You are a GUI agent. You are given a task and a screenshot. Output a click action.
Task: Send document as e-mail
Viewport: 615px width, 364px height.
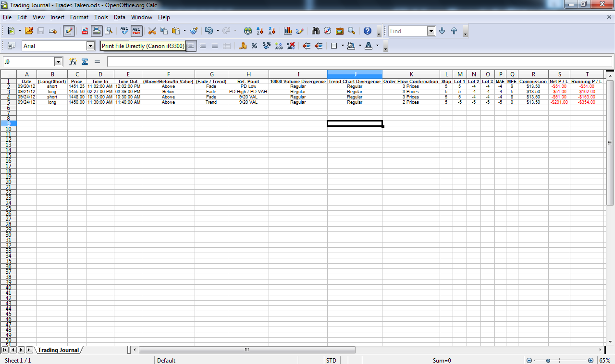[x=53, y=31]
